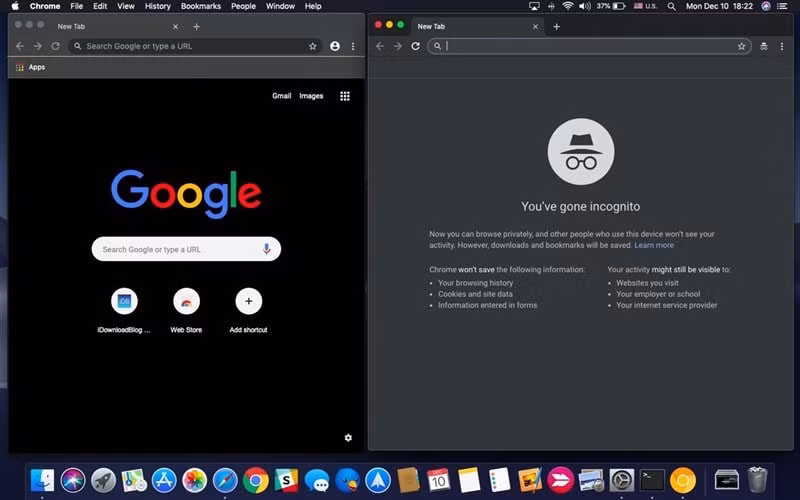800x500 pixels.
Task: Open the Apple menu
Action: tap(15, 6)
